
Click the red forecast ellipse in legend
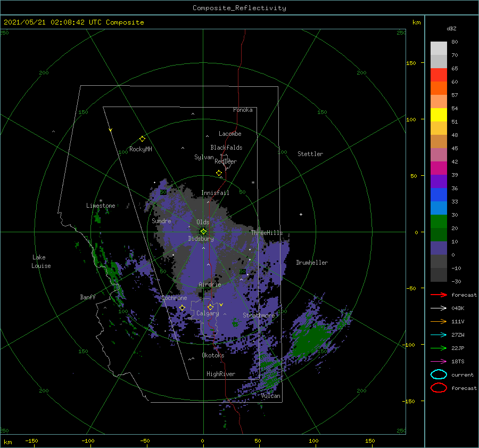(x=439, y=388)
